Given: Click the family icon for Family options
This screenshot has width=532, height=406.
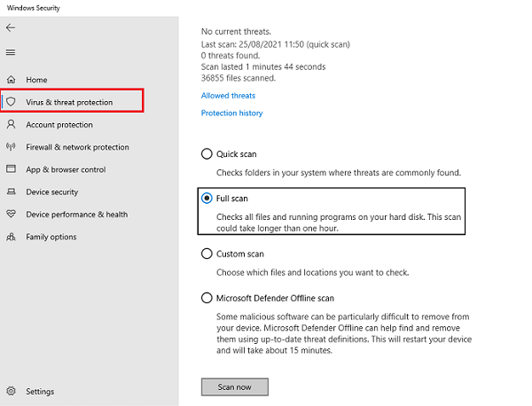Looking at the screenshot, I should coord(11,237).
